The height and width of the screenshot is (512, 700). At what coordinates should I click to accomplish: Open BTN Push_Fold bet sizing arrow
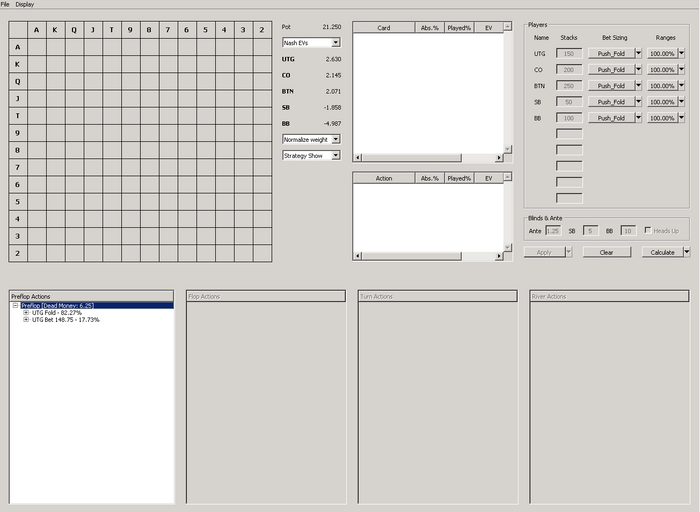pyautogui.click(x=638, y=86)
